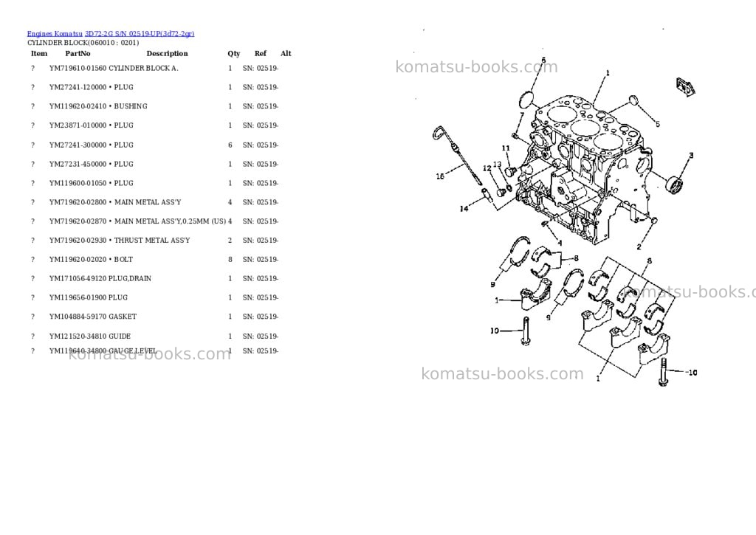Select part YM119640-34800 GAUGE,LEVEL row
This screenshot has width=756, height=535.
coord(155,351)
